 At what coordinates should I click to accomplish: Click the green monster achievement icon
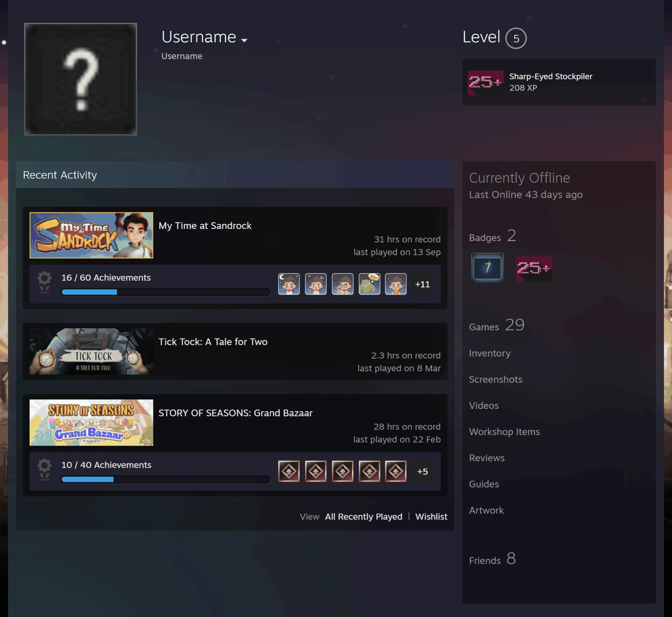click(x=369, y=284)
